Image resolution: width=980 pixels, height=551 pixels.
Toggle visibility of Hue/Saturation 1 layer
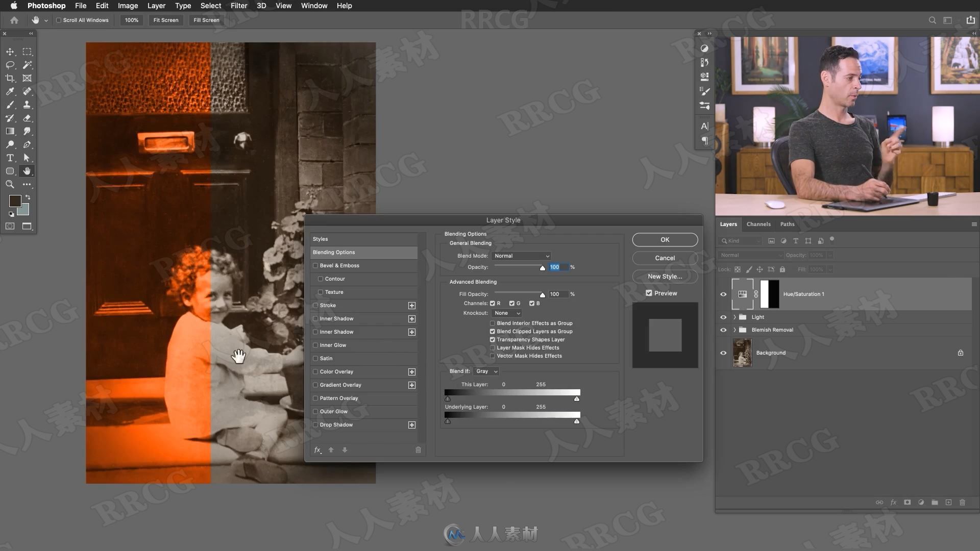click(x=724, y=294)
